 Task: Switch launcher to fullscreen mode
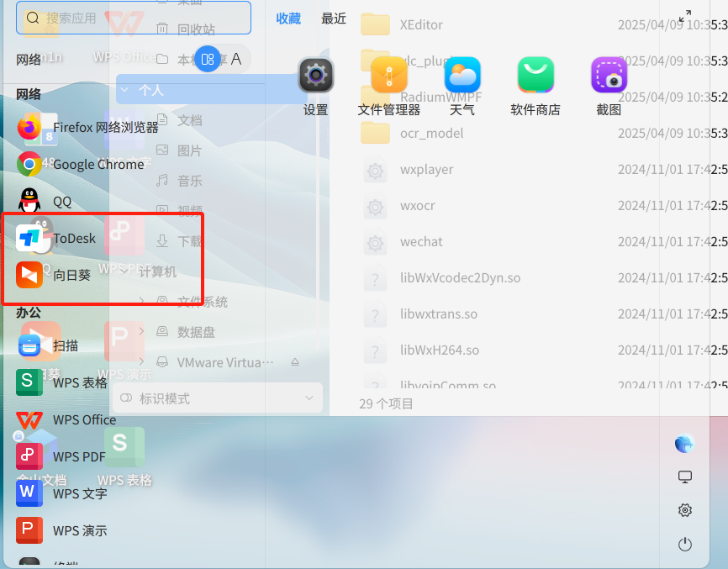(x=685, y=16)
